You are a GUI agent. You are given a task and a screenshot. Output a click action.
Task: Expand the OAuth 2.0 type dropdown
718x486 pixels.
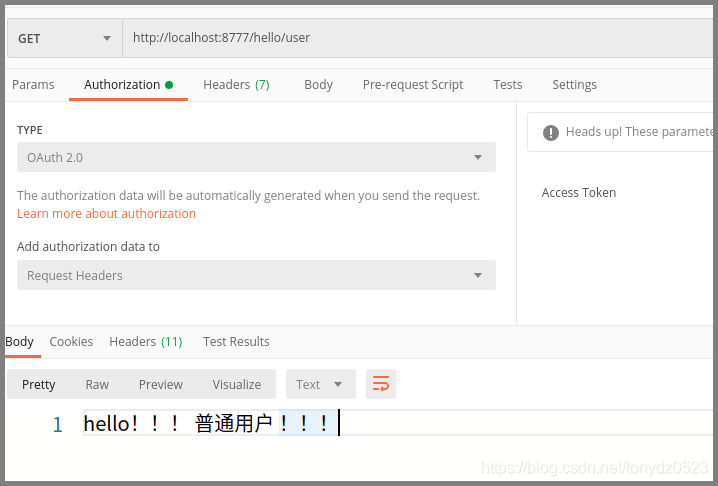pyautogui.click(x=256, y=157)
